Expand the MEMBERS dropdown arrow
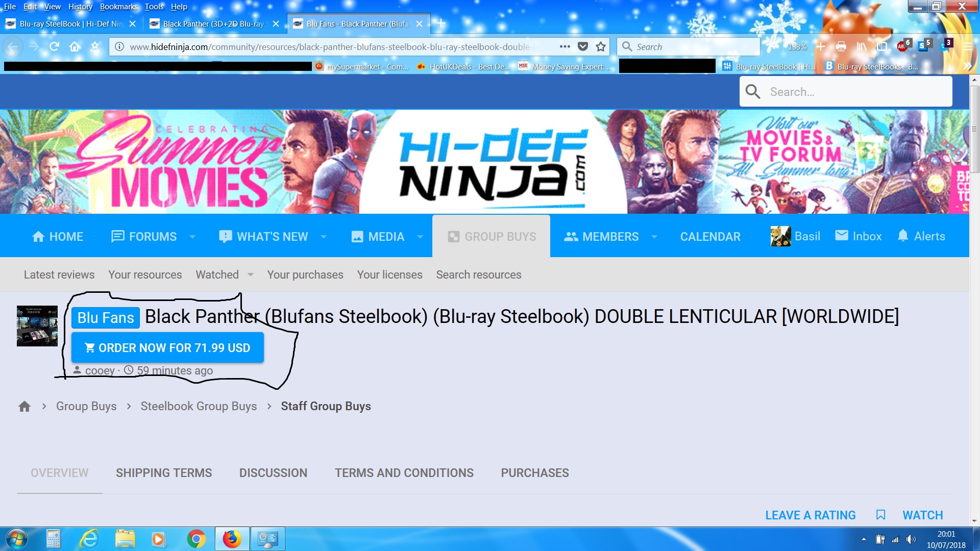 click(654, 237)
